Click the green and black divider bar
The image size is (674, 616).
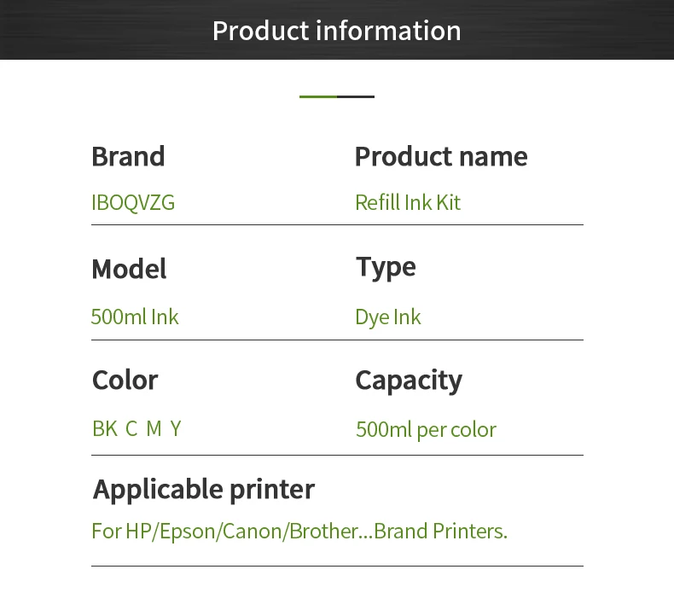click(x=336, y=96)
